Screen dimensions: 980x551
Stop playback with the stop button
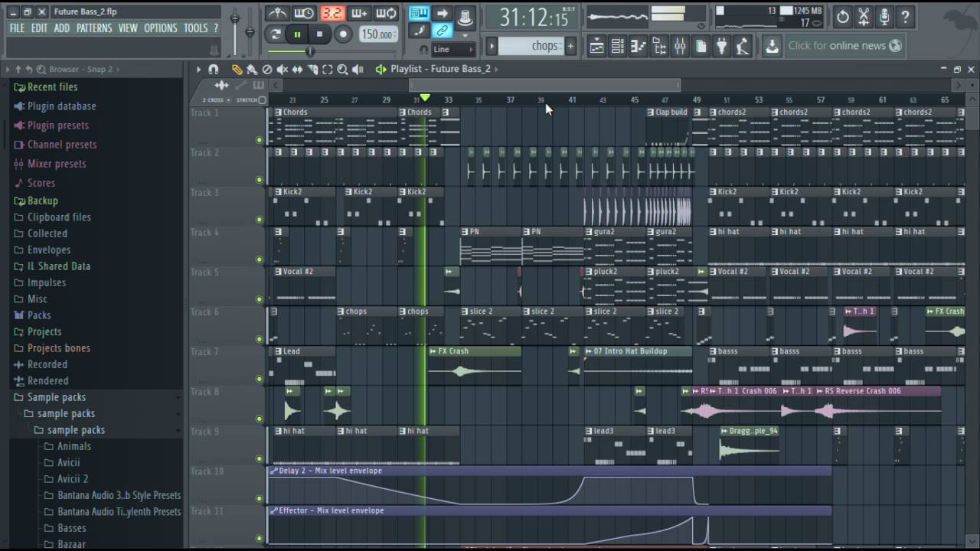click(x=319, y=34)
